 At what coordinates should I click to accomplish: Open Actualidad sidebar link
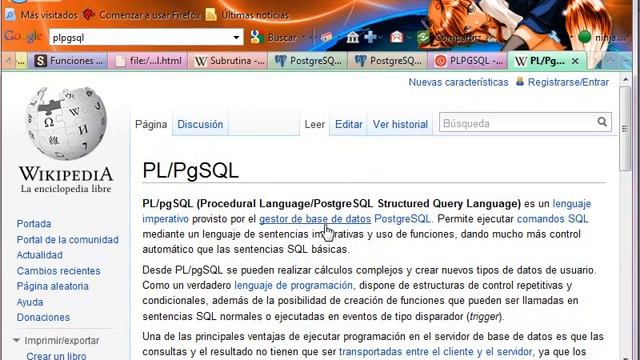tap(40, 255)
